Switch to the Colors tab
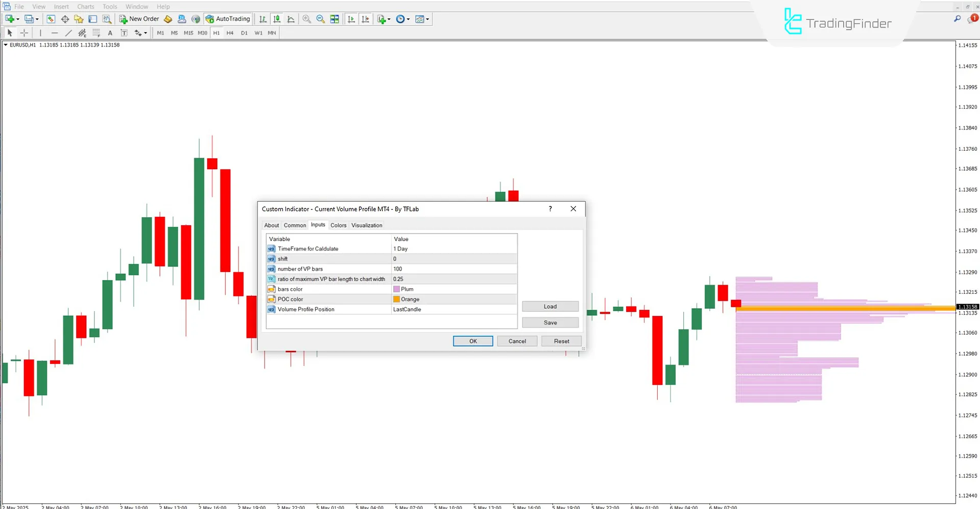This screenshot has height=509, width=980. (x=338, y=225)
